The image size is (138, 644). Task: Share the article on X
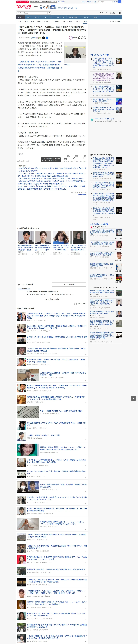coord(43,38)
